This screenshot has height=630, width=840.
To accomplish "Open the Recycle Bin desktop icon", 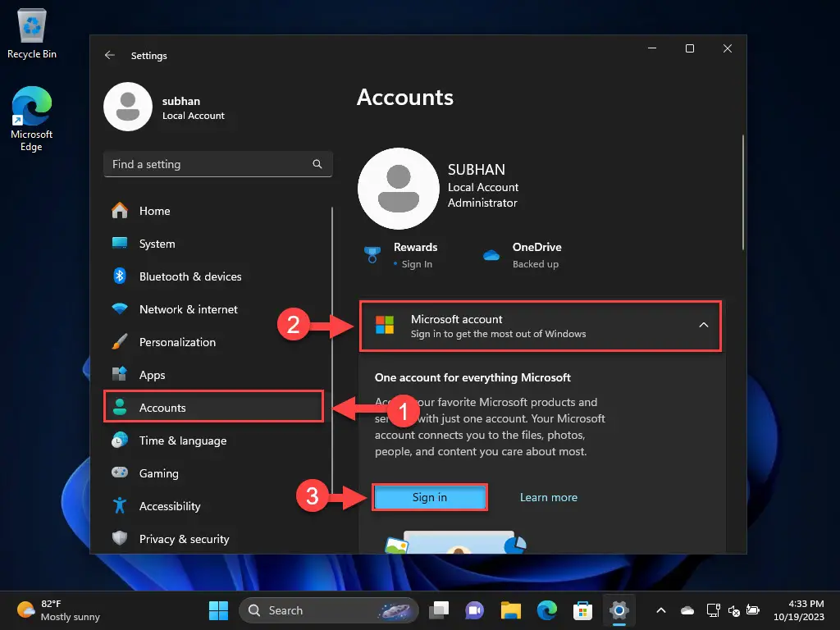I will pos(32,32).
